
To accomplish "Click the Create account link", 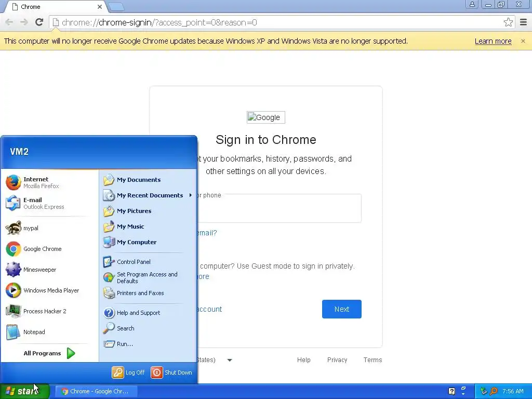I will point(210,309).
